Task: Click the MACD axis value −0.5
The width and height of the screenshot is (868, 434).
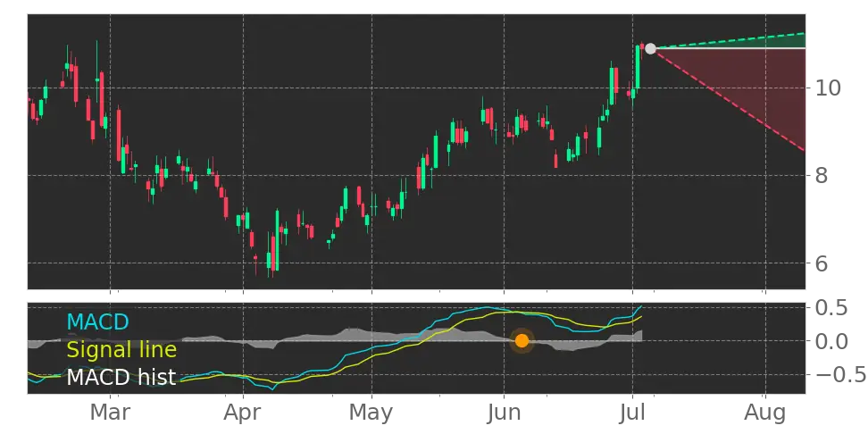Action: click(839, 375)
